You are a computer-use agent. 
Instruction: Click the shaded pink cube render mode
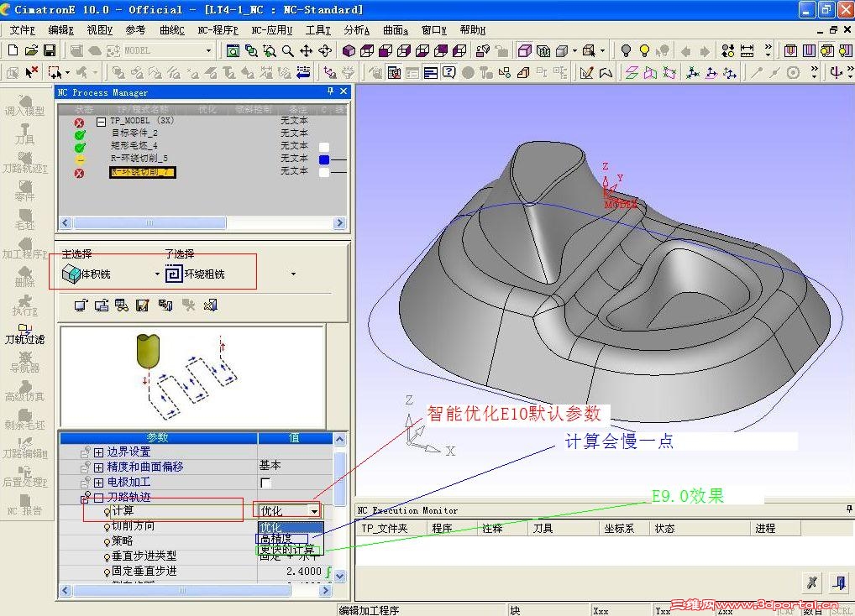pos(525,50)
